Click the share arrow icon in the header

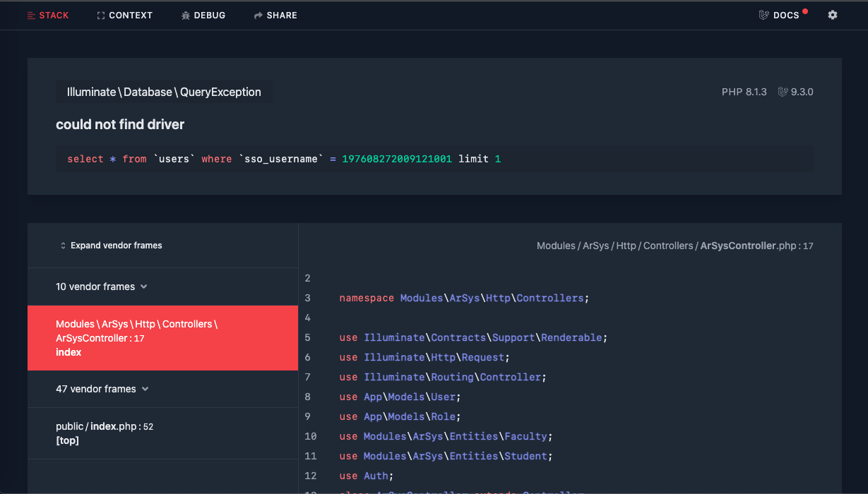pos(257,15)
